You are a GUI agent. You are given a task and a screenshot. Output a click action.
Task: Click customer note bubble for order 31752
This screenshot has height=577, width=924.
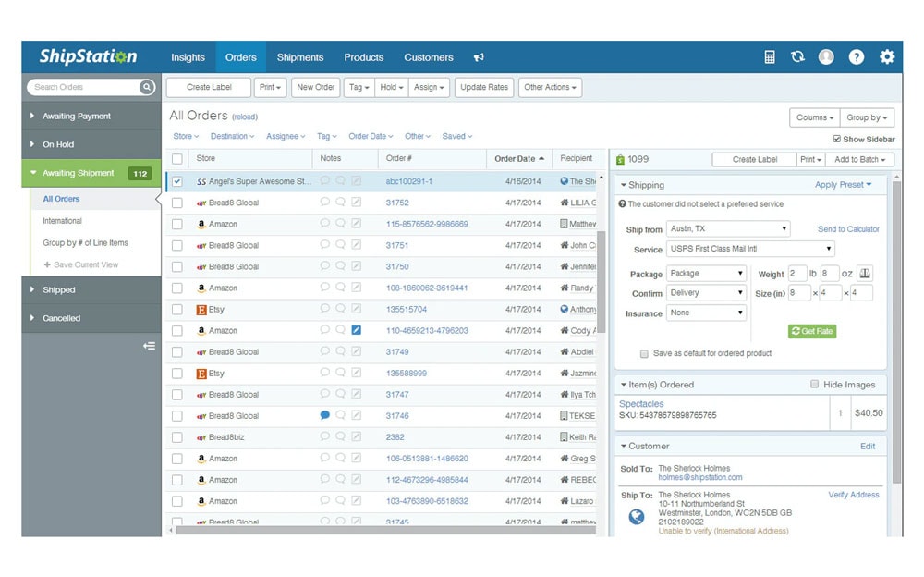tap(324, 202)
